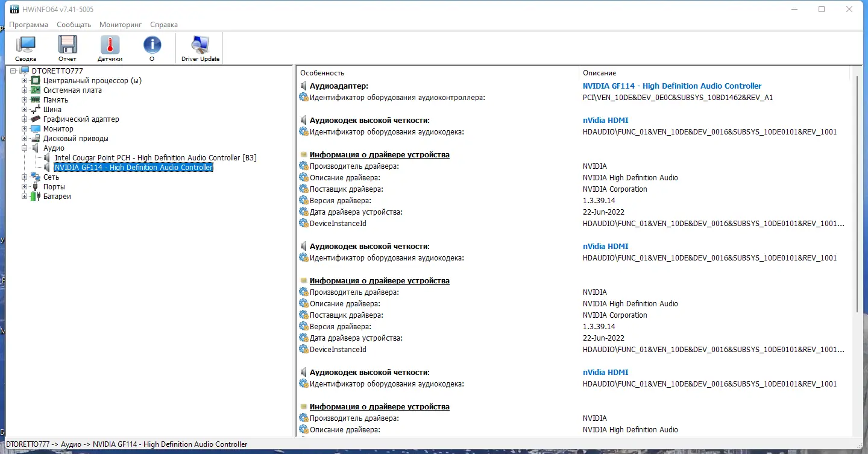
Task: Click the Отчет floppy disk report icon
Action: [68, 45]
